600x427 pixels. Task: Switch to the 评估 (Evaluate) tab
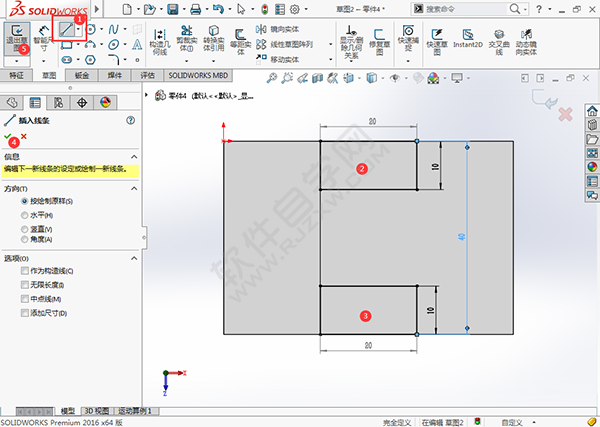[147, 75]
